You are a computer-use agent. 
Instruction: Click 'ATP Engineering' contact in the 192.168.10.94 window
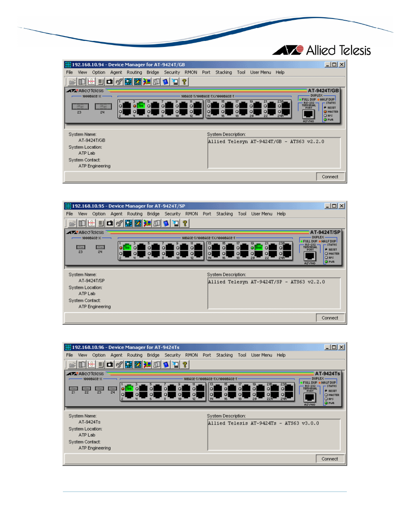click(x=94, y=166)
